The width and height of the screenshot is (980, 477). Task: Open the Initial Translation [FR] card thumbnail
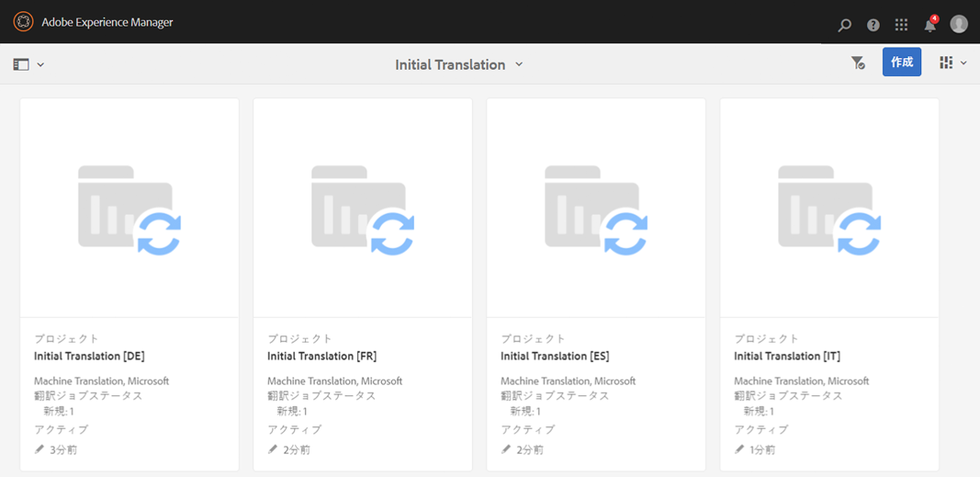pos(363,209)
